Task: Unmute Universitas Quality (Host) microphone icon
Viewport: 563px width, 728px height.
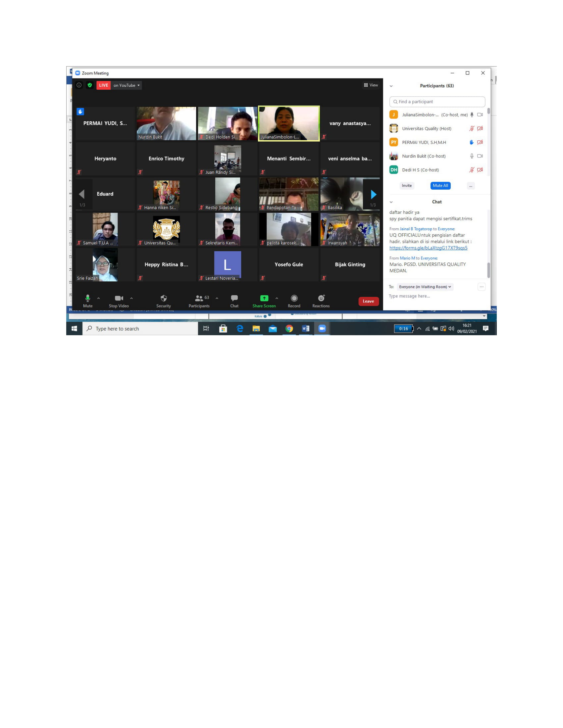Action: tap(472, 128)
